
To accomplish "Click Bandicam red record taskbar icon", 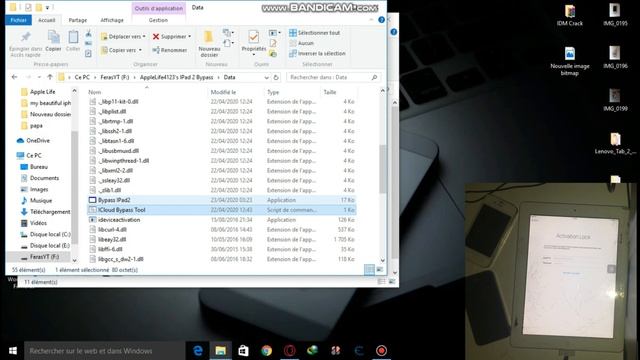I will [381, 351].
